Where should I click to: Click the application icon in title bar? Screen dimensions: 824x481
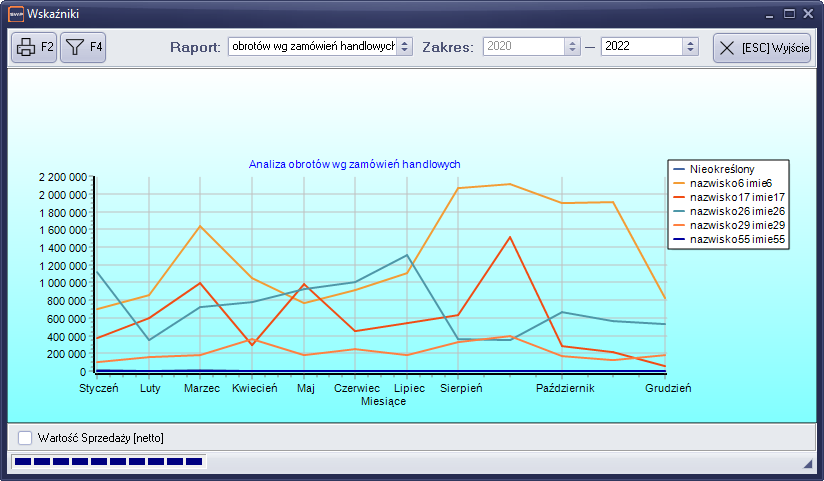pos(14,14)
